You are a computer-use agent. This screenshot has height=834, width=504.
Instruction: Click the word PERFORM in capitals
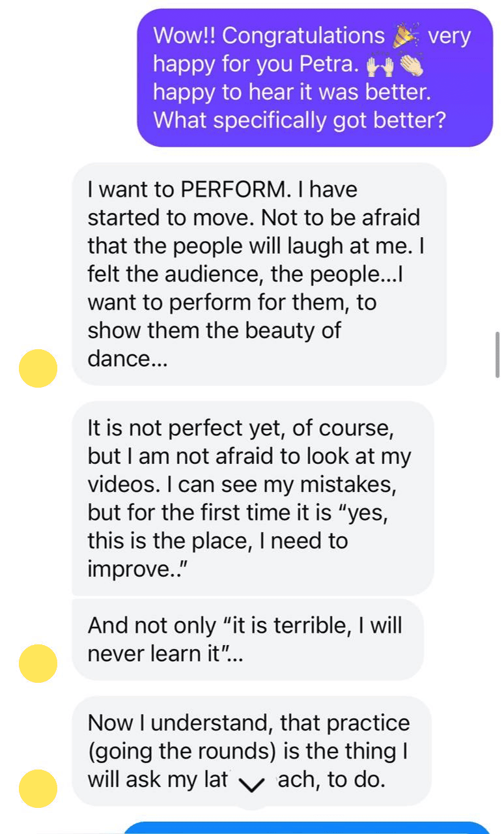click(234, 189)
